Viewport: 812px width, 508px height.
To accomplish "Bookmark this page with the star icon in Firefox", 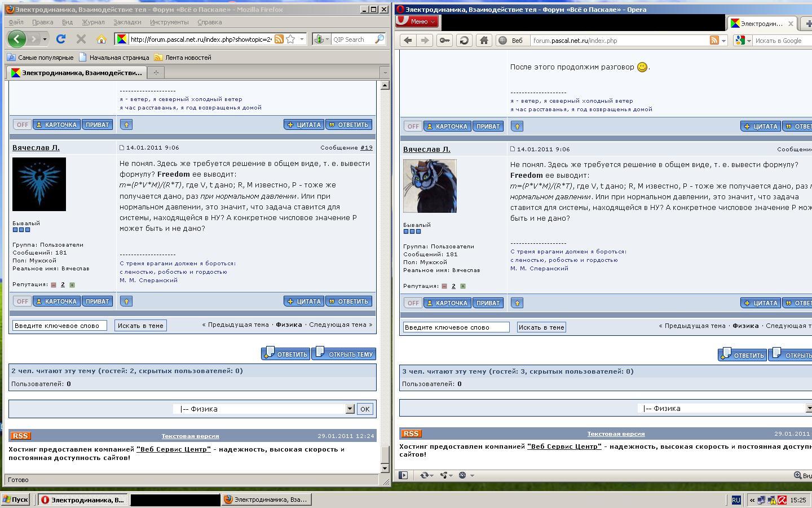I will pyautogui.click(x=290, y=39).
